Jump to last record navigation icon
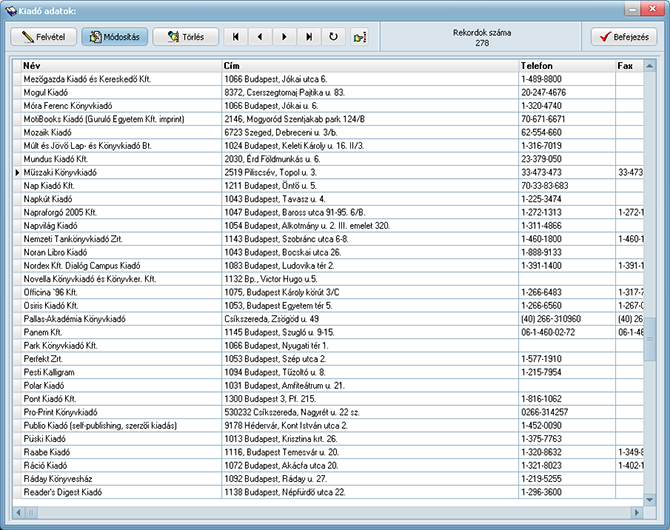This screenshot has height=530, width=670. pos(309,37)
